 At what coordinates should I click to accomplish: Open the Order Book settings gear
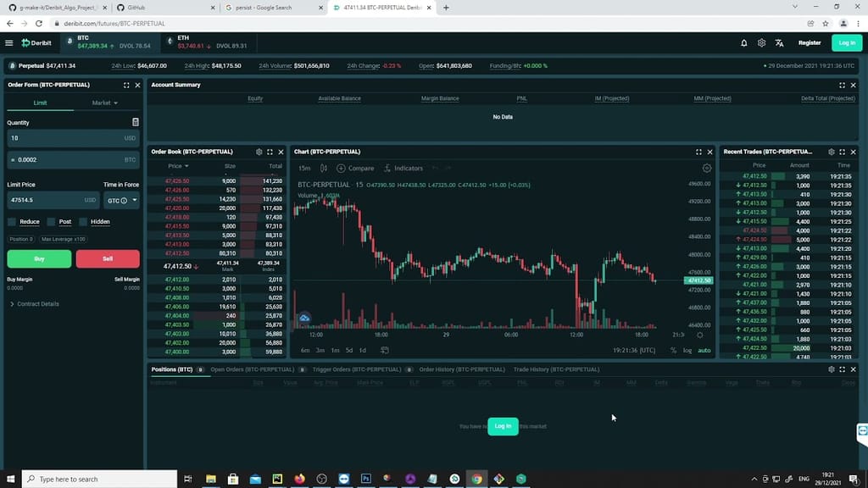[x=259, y=152]
